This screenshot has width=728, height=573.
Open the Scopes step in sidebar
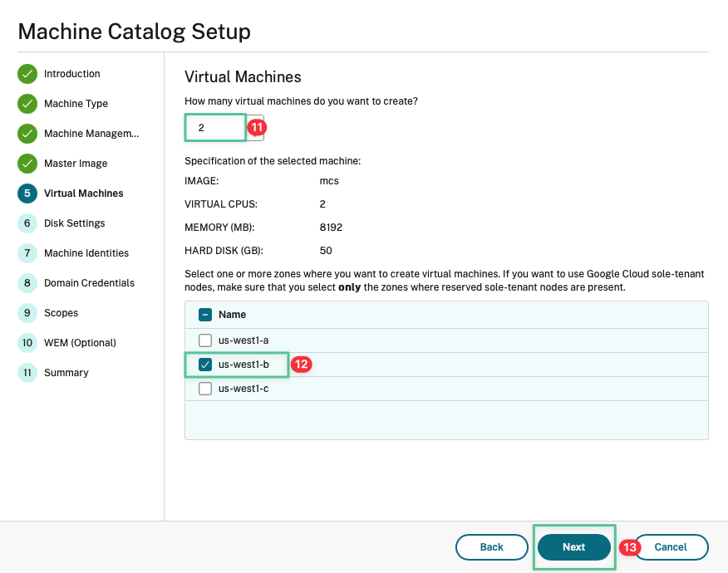(61, 313)
